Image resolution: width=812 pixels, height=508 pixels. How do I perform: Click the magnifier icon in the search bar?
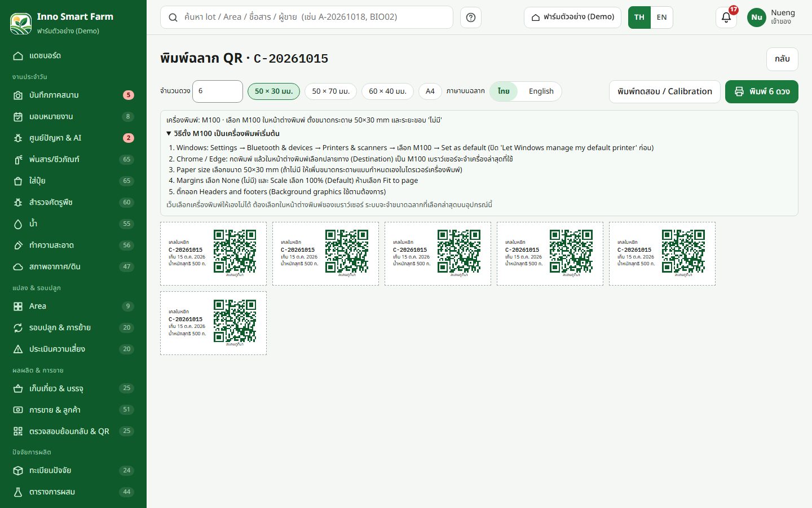point(173,17)
